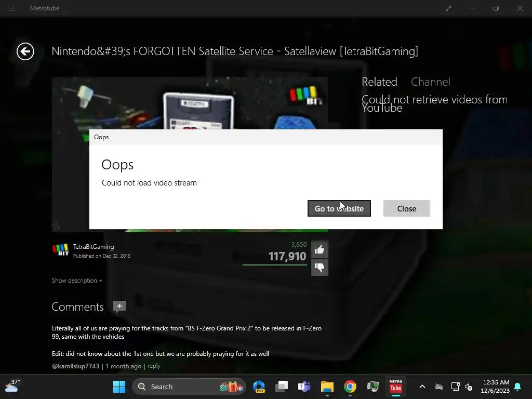
Task: Open the Windows Start menu
Action: pyautogui.click(x=119, y=387)
